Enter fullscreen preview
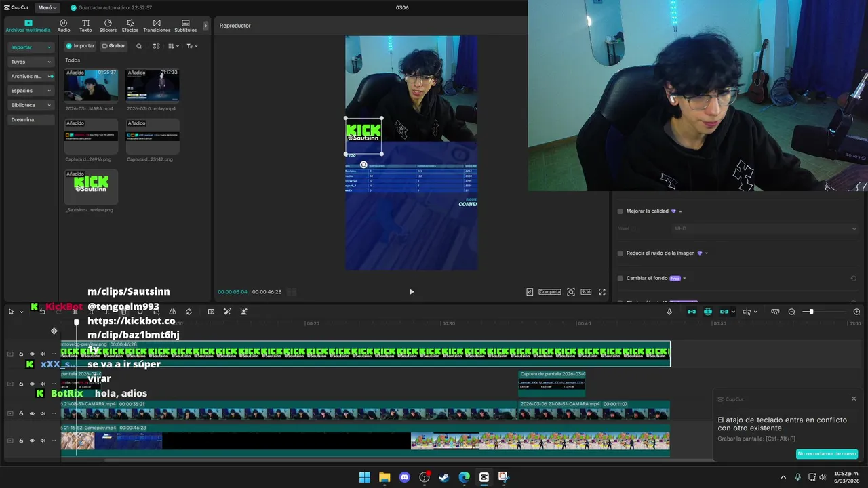868x488 pixels. pos(601,292)
